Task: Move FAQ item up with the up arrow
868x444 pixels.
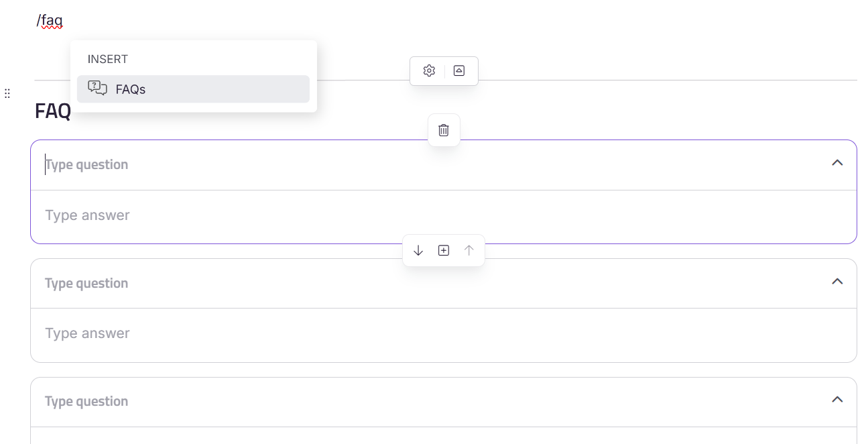Action: 469,250
